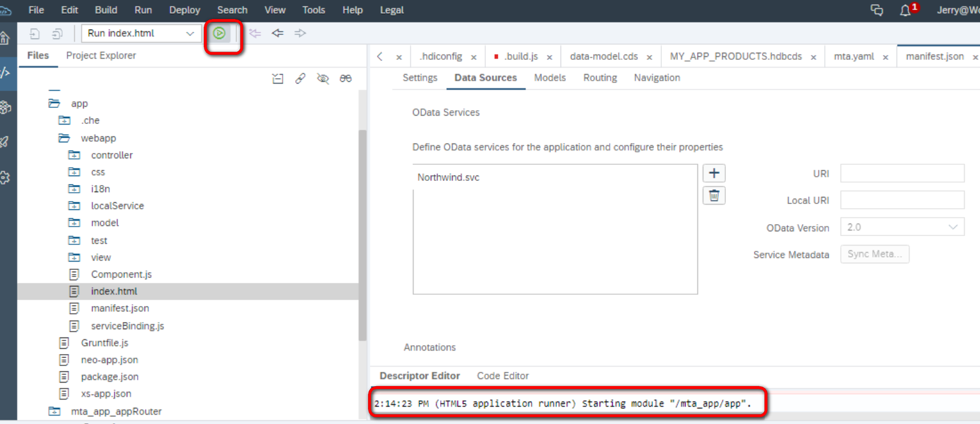Run the app with the green play button
Viewport: 980px width, 424px height.
click(219, 33)
